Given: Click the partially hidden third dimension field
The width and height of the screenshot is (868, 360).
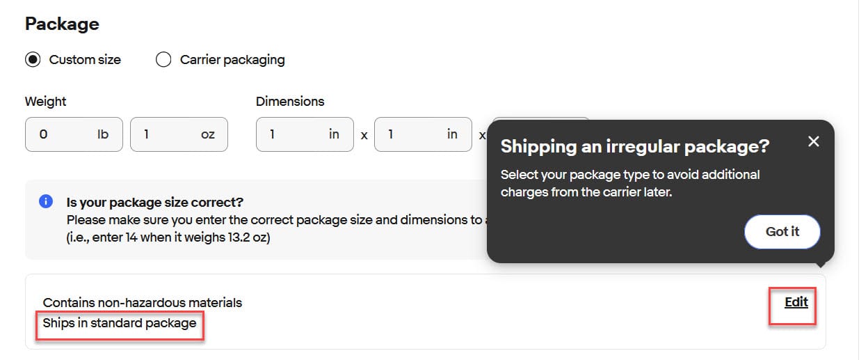Looking at the screenshot, I should tap(496, 123).
